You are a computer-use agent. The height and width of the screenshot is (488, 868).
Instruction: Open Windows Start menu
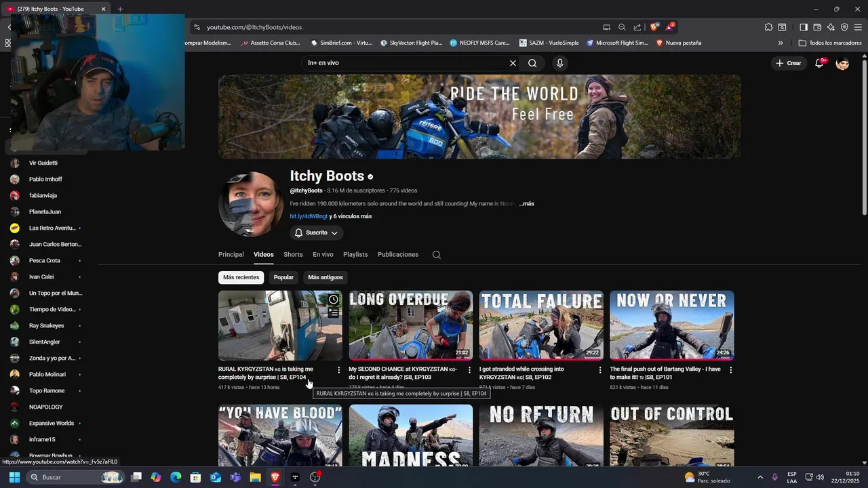(x=14, y=477)
